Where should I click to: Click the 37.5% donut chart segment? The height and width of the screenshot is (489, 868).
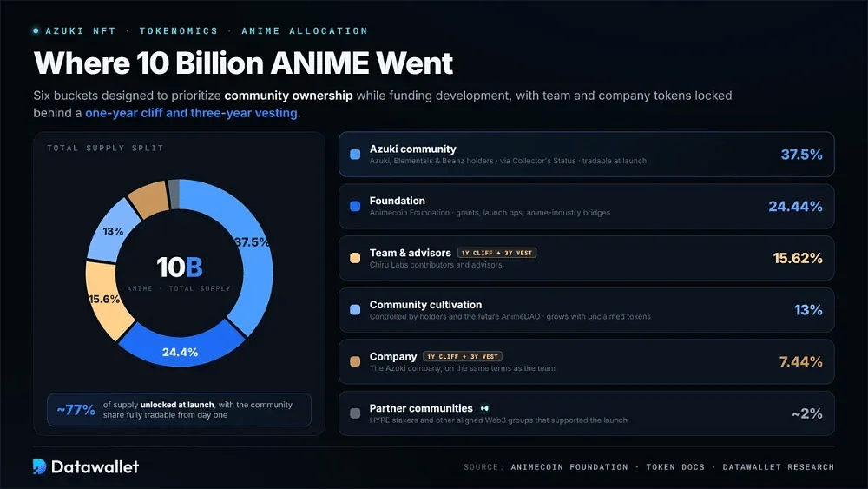256,266
